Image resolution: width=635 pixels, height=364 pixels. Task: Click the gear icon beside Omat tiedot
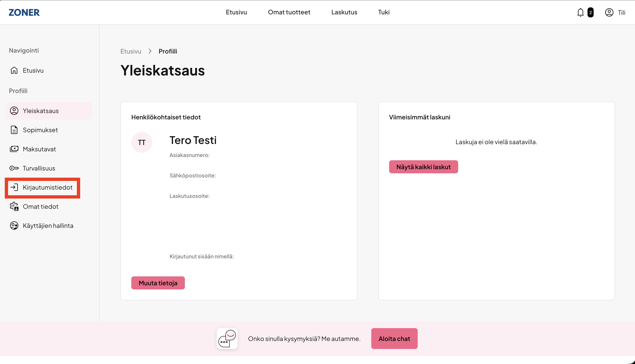click(x=14, y=207)
